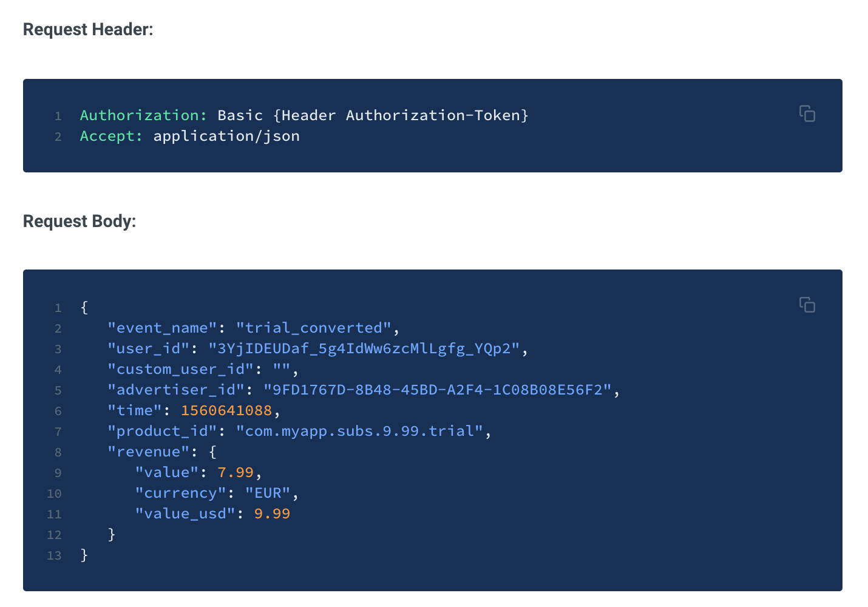Click the event_name value trial_converted
The image size is (868, 607).
tap(316, 328)
